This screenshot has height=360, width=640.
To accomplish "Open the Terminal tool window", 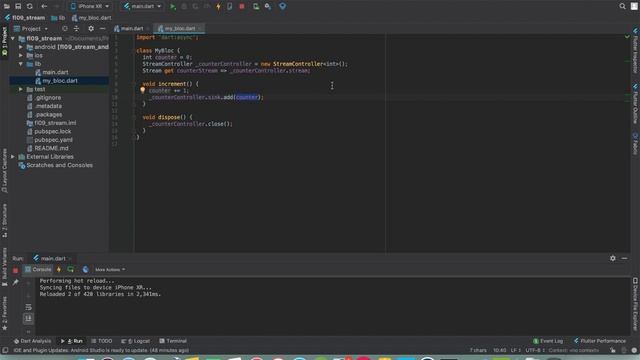I will pyautogui.click(x=173, y=341).
